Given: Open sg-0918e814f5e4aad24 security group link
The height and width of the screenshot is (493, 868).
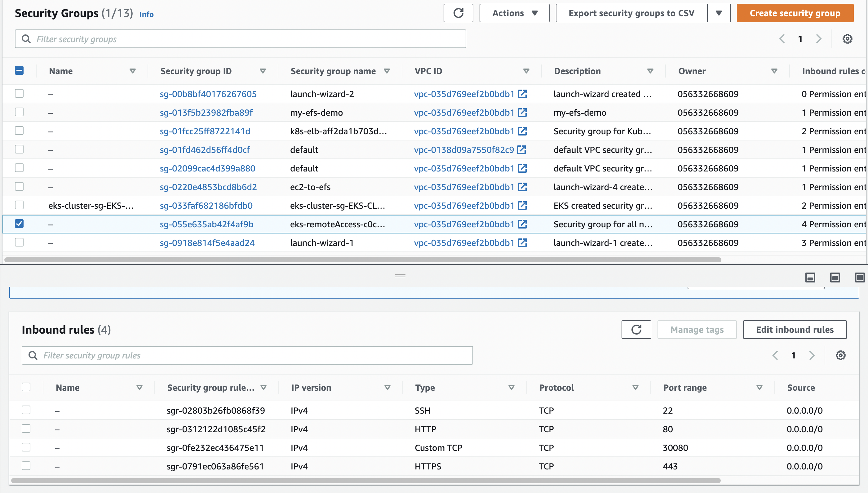Looking at the screenshot, I should pyautogui.click(x=207, y=243).
